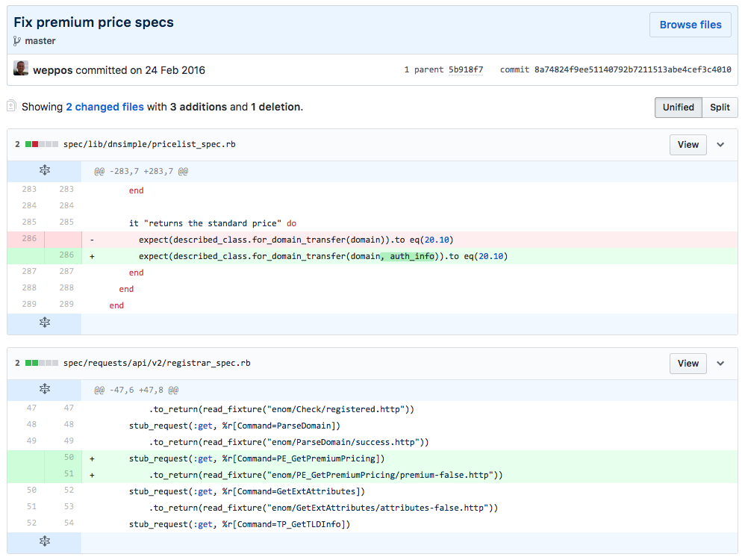Screen dimensions: 745x560
Task: Click the branch icon next to master
Action: (17, 41)
